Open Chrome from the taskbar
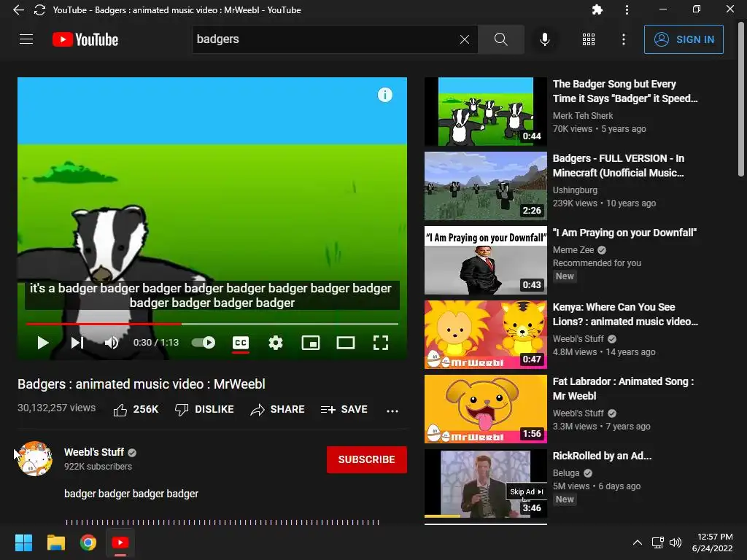Viewport: 747px width, 560px height. [88, 542]
